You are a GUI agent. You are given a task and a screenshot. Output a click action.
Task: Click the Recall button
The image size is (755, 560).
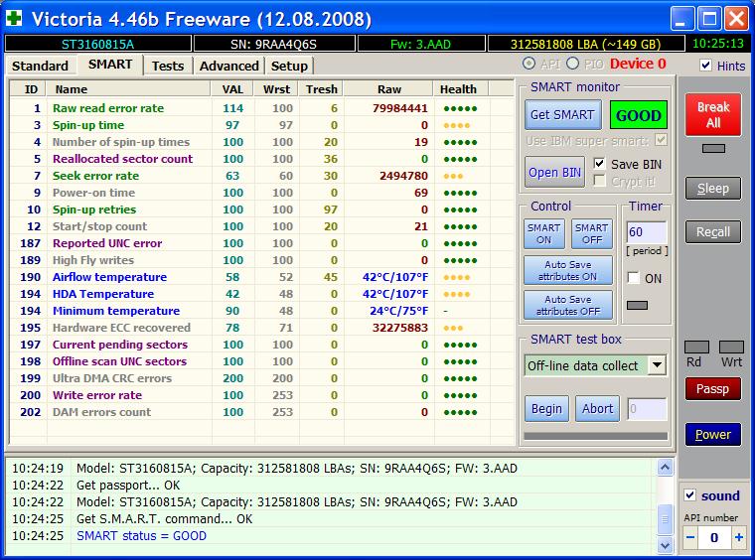click(x=713, y=232)
